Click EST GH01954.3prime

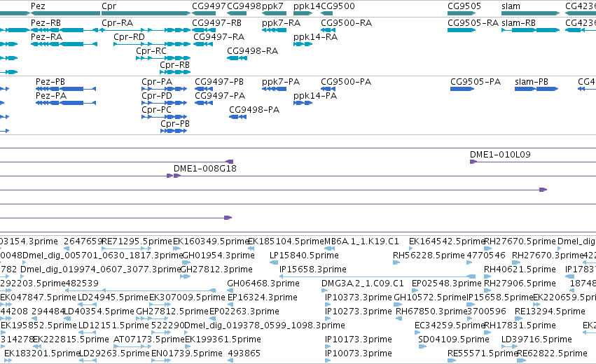click(219, 255)
